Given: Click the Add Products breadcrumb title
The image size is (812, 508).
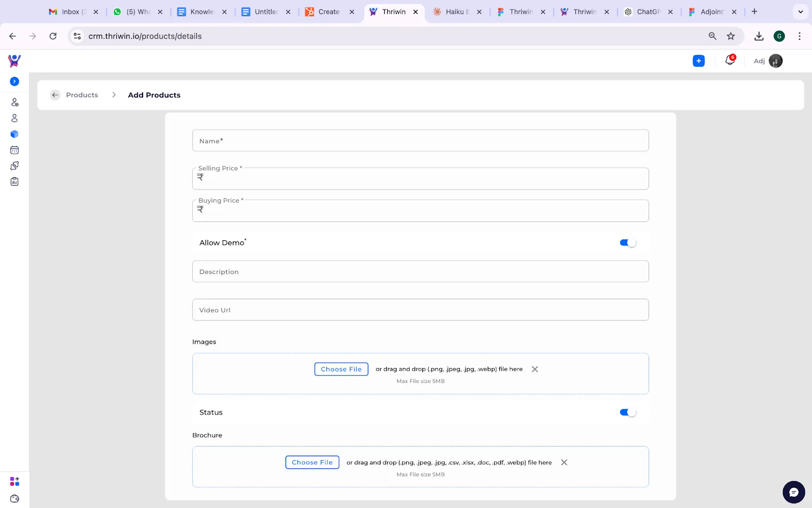Looking at the screenshot, I should [x=154, y=95].
